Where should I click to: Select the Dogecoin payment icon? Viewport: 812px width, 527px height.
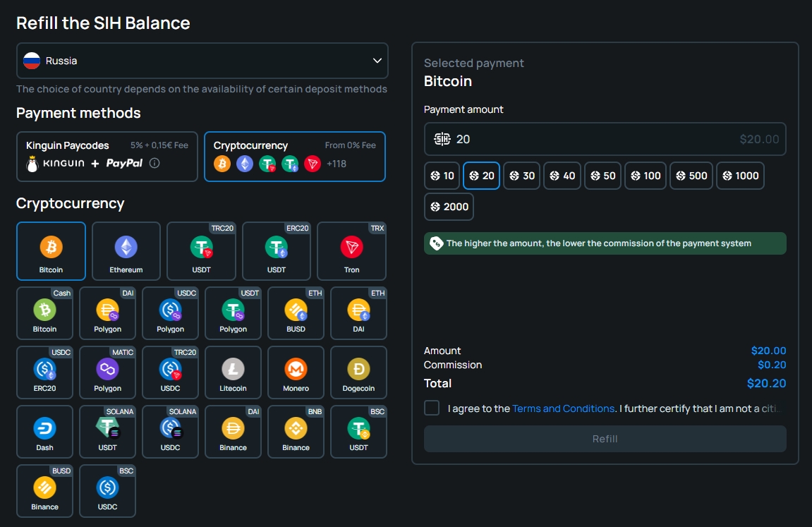click(x=358, y=372)
